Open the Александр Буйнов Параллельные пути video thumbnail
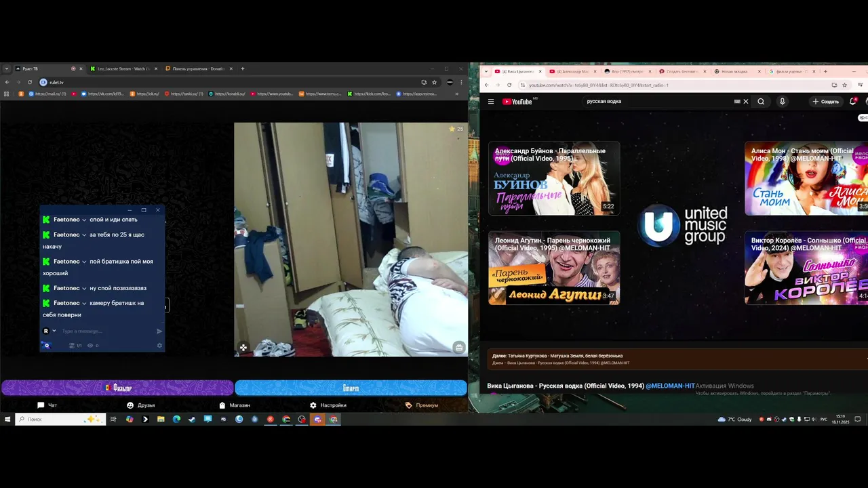Viewport: 868px width, 488px height. coord(554,178)
